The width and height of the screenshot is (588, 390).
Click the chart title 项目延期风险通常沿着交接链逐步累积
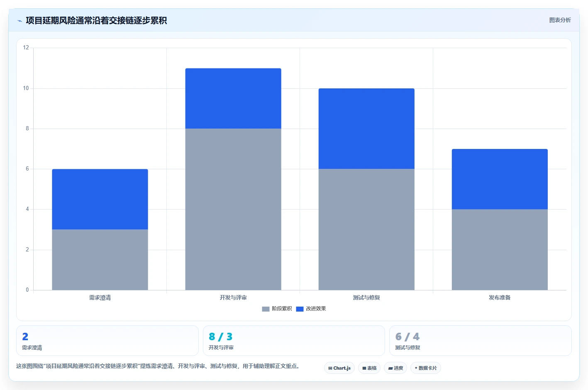pos(96,21)
